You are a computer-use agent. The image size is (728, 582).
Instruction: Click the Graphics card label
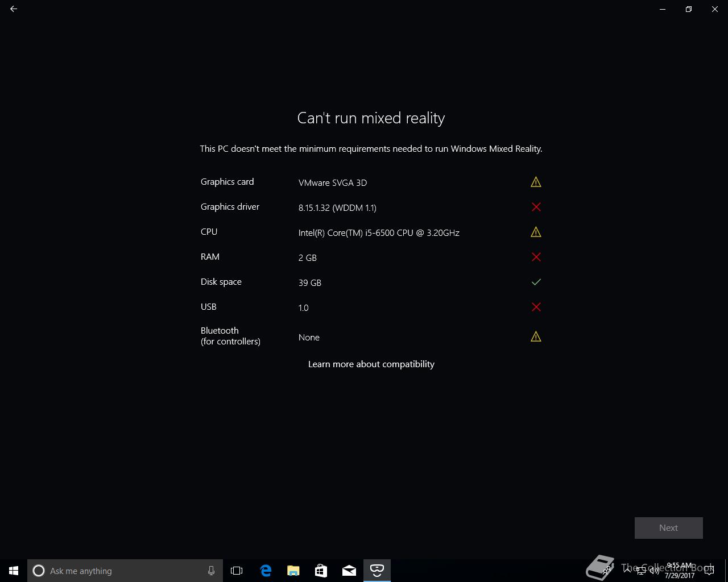coord(227,182)
